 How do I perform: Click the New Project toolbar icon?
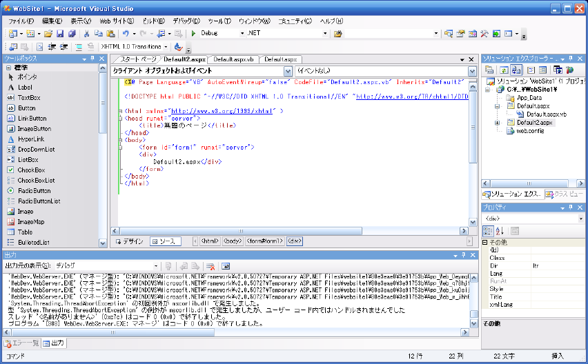pos(13,34)
